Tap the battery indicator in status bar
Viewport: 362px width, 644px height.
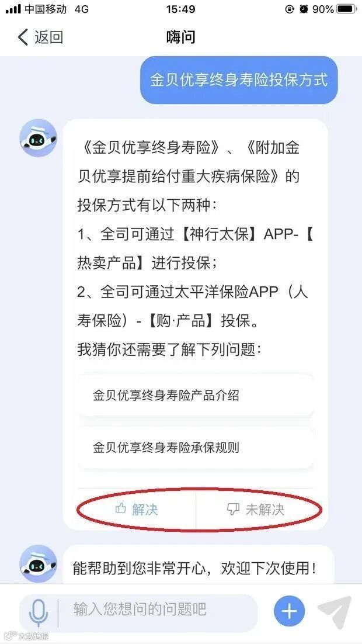coord(346,9)
